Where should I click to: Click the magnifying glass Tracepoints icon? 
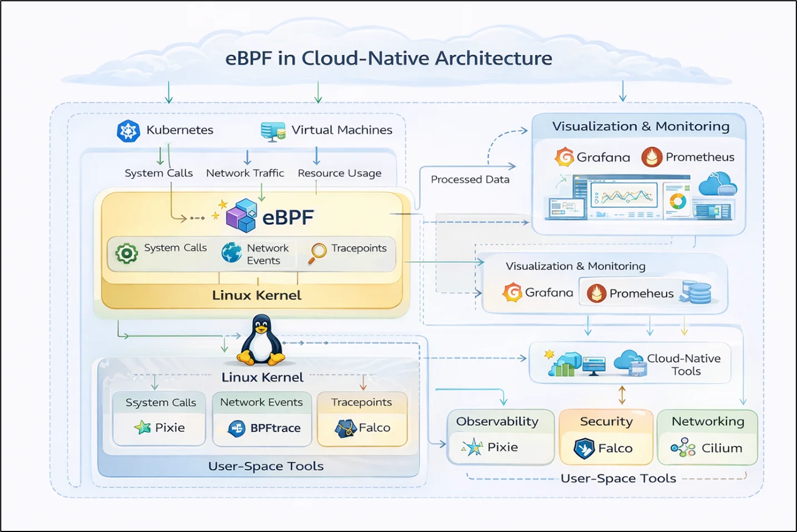click(318, 253)
